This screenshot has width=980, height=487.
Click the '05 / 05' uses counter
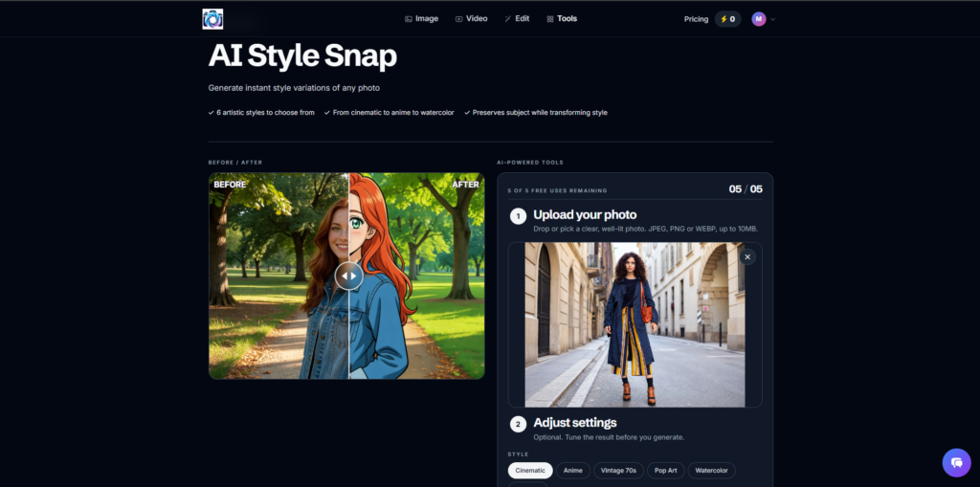click(746, 189)
